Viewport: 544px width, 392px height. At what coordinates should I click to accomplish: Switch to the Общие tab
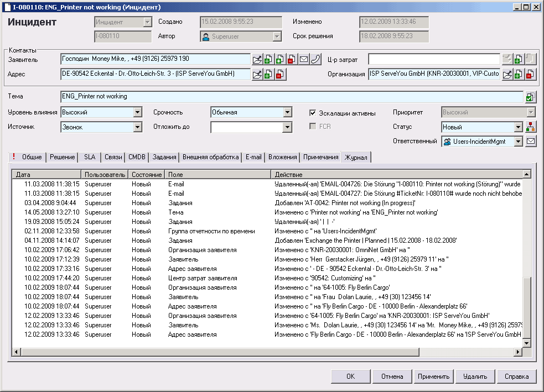point(28,157)
